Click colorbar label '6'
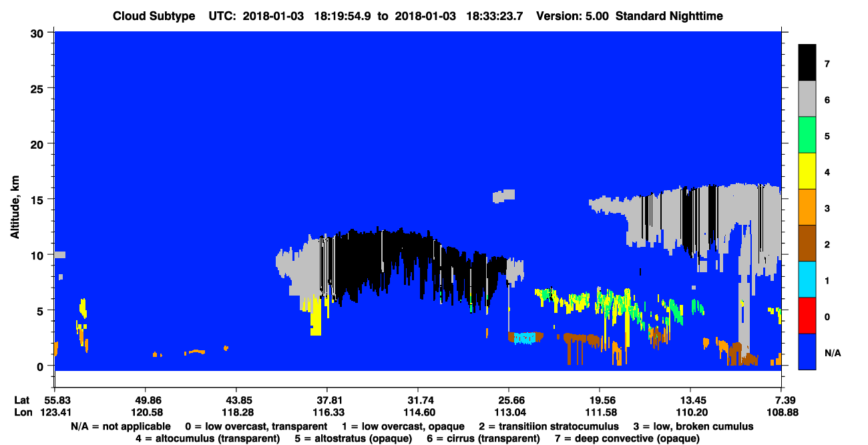Viewport: 868px width, 445px height. pyautogui.click(x=827, y=100)
